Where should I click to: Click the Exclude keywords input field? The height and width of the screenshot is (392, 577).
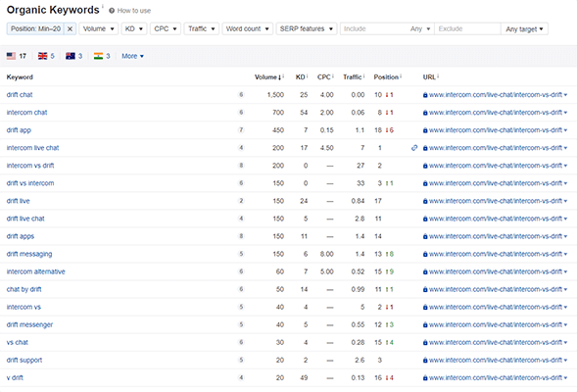467,28
